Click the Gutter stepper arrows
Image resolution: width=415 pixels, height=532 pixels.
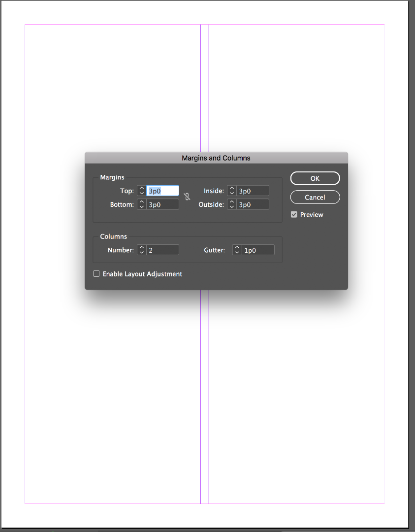[x=237, y=250]
